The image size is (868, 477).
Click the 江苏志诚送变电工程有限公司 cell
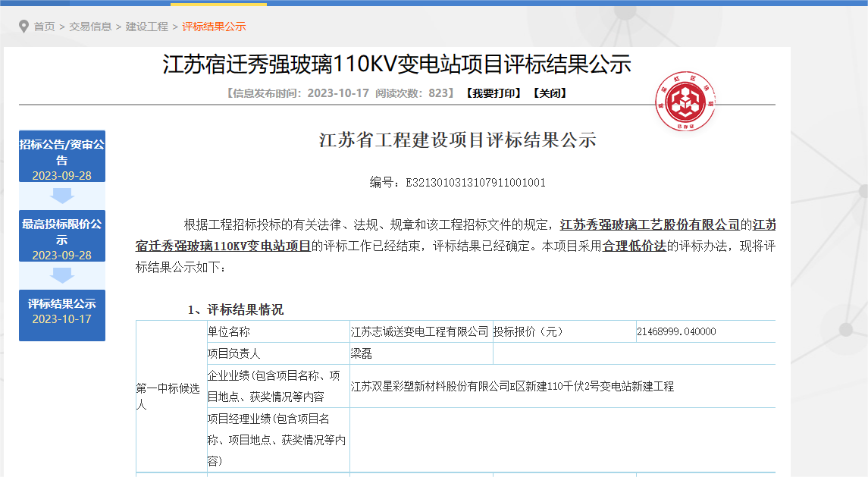point(419,332)
